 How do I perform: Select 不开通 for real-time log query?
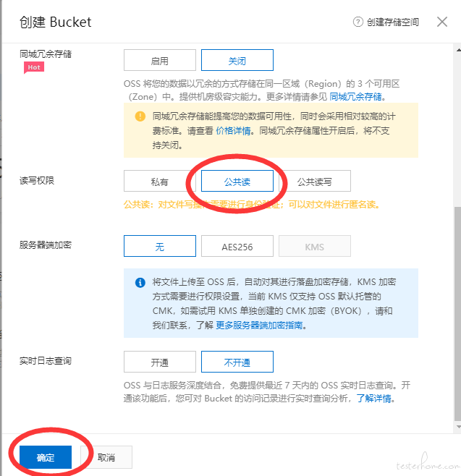click(x=237, y=362)
